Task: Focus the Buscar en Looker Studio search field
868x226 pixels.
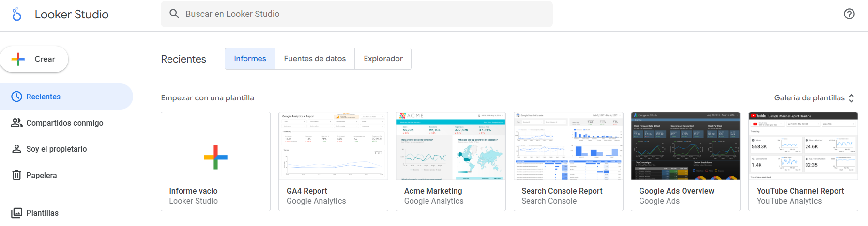Action: click(x=357, y=14)
